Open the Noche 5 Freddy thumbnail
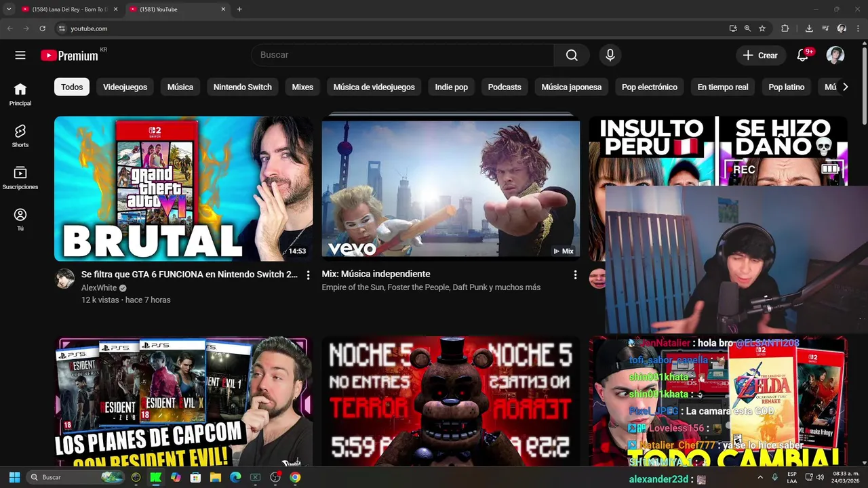 pyautogui.click(x=451, y=401)
